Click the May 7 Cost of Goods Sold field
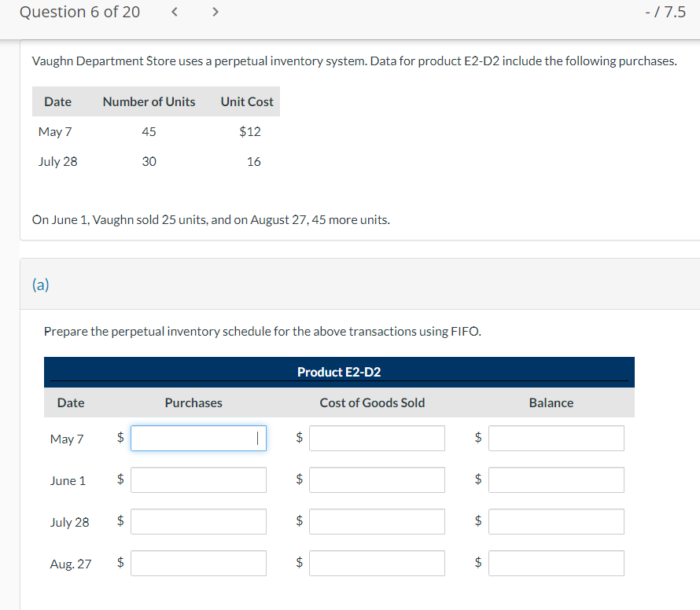 [378, 438]
